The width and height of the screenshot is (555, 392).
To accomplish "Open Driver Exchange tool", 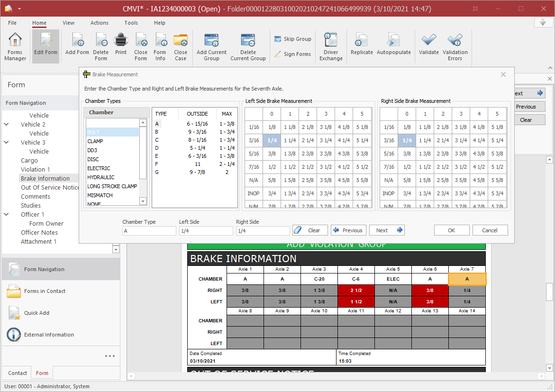I will point(331,46).
